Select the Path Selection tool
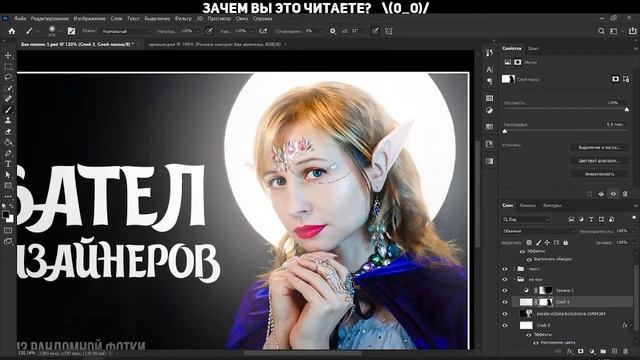640x360 pixels. [8, 175]
